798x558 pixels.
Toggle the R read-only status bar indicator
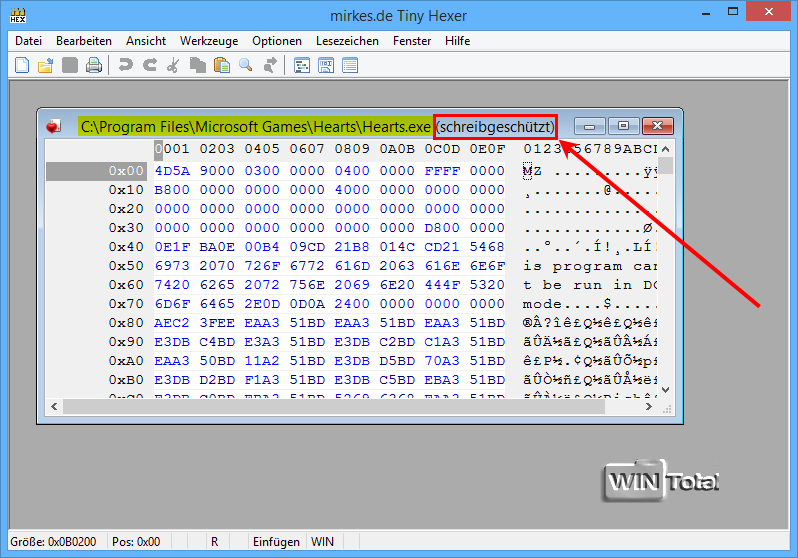pos(214,542)
